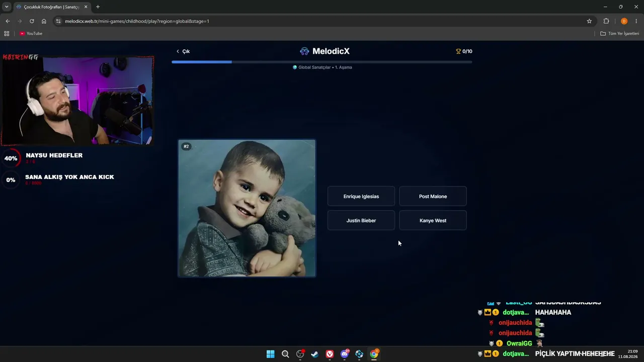
Task: Expand the tab search dropdown arrow
Action: tap(7, 7)
